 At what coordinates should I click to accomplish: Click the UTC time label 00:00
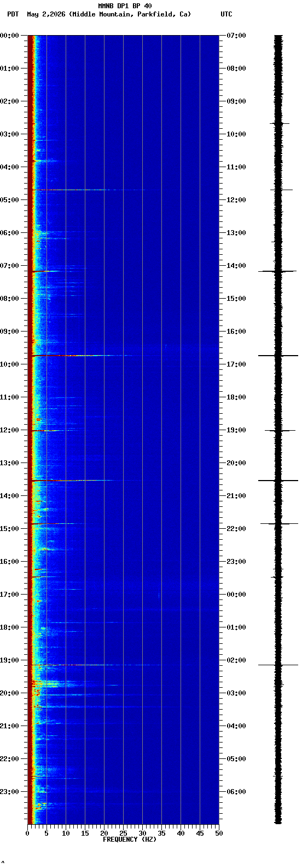click(x=236, y=595)
